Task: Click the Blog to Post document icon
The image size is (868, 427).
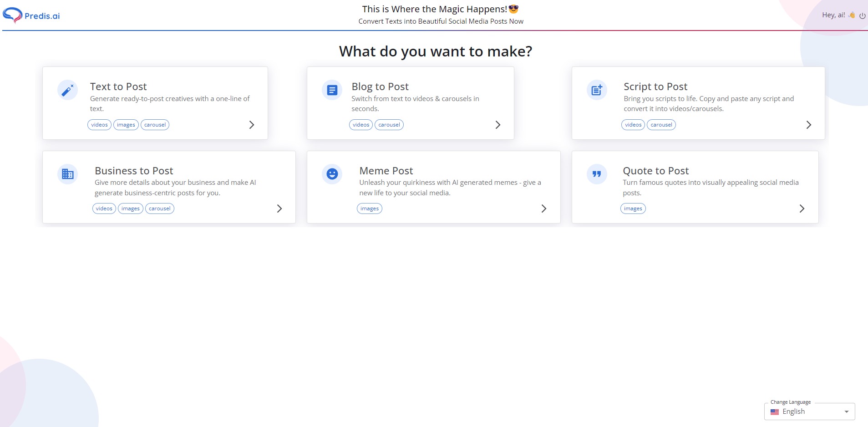Action: (332, 90)
